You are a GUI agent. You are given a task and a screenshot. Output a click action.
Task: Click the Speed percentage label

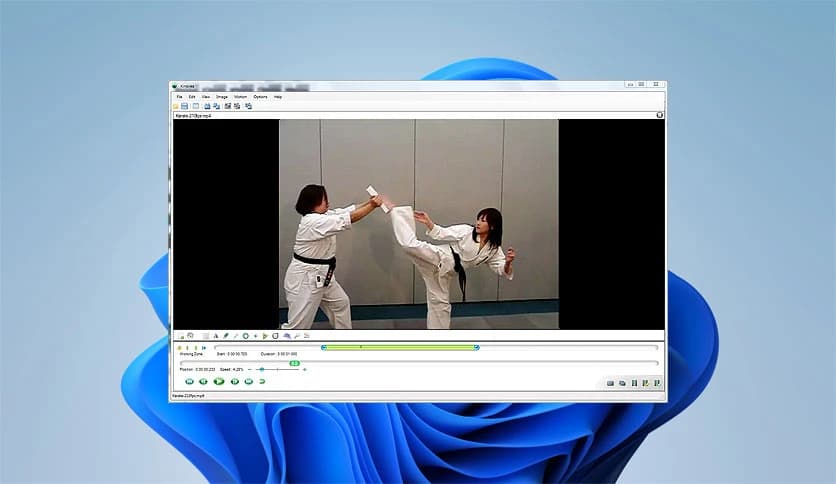231,369
